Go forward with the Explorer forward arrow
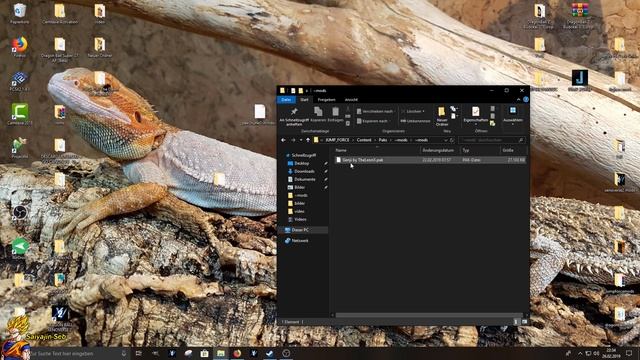The width and height of the screenshot is (640, 360). [293, 140]
